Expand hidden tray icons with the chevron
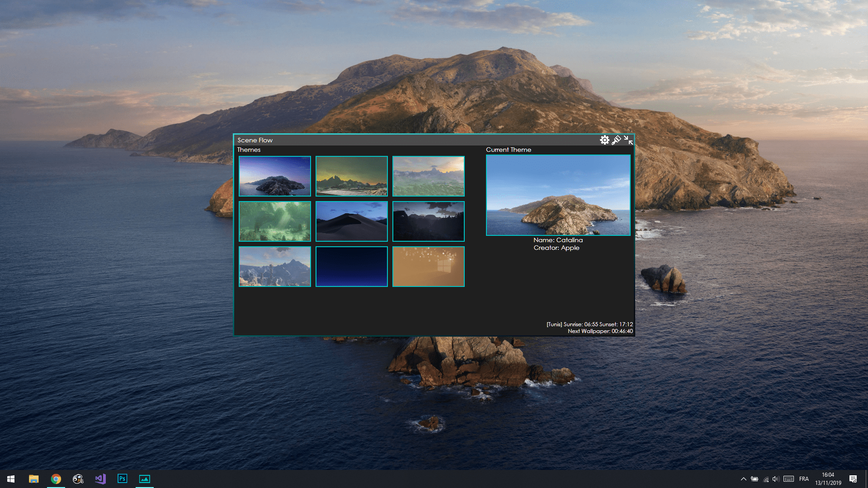 744,479
